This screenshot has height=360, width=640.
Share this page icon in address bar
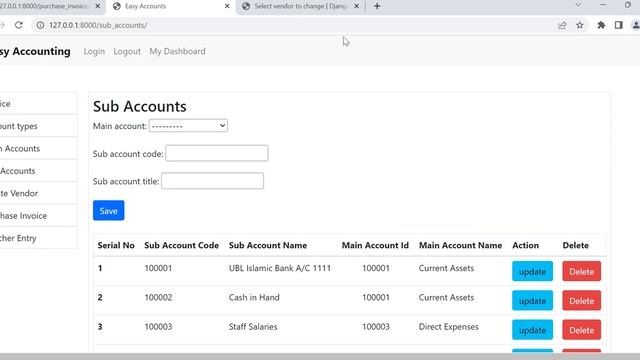562,25
